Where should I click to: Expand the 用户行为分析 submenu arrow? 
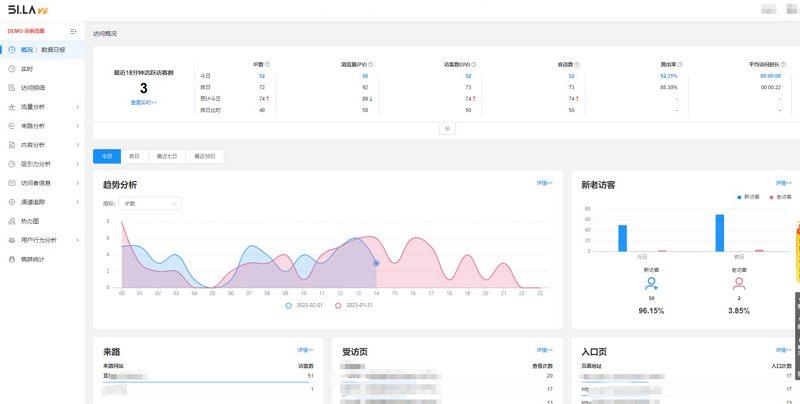click(78, 240)
